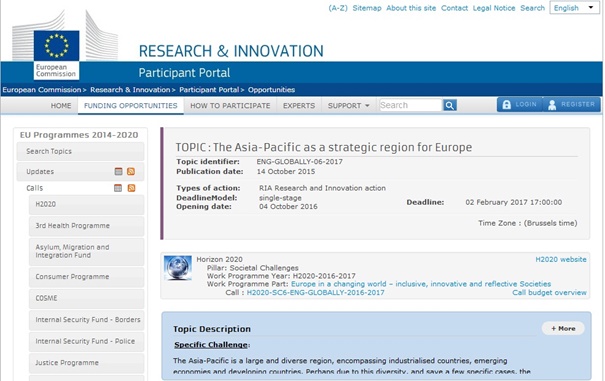Screen dimensions: 605x381
Task: Open Calls RSS feed icon
Action: pos(132,188)
